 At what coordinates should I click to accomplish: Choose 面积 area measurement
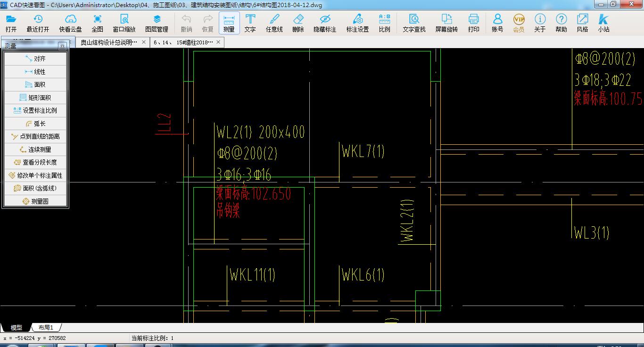pyautogui.click(x=35, y=85)
